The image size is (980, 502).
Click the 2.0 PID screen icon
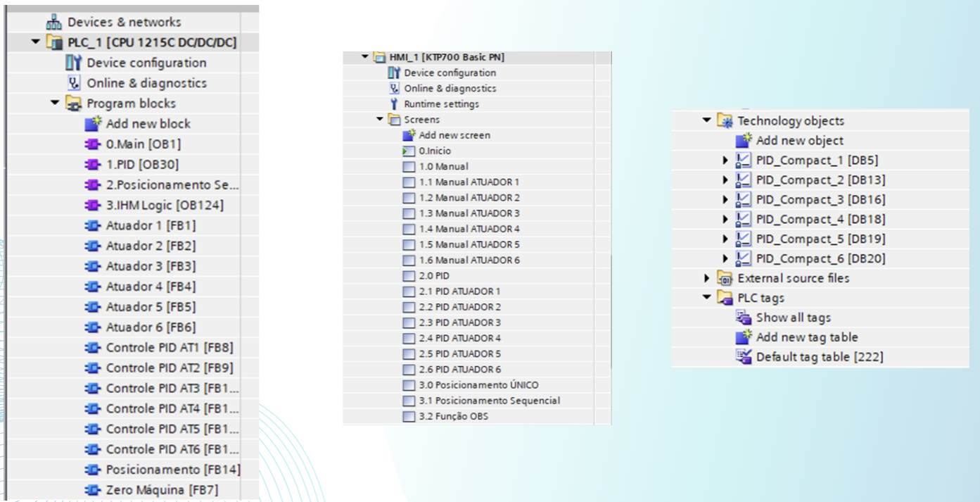pos(409,276)
